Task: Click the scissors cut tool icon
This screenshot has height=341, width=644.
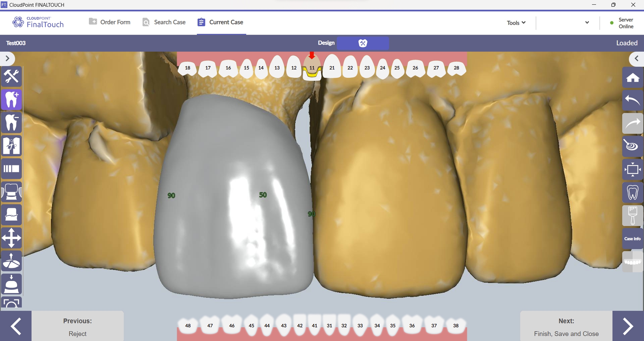Action: [x=11, y=146]
